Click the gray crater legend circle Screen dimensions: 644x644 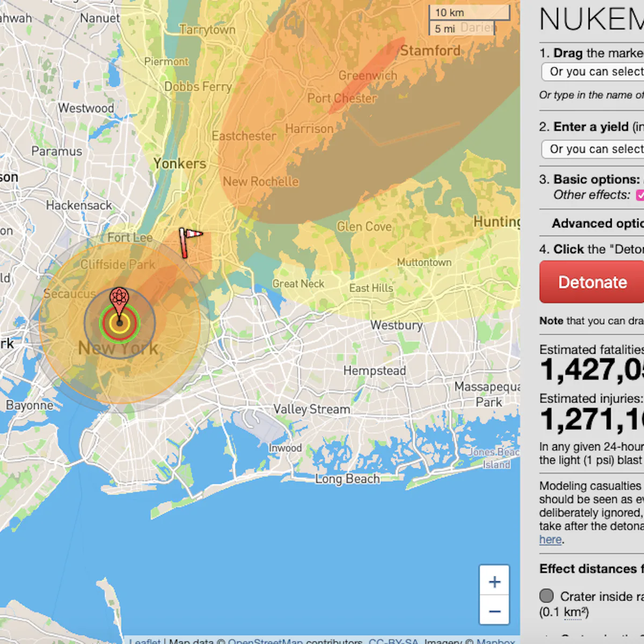(546, 596)
